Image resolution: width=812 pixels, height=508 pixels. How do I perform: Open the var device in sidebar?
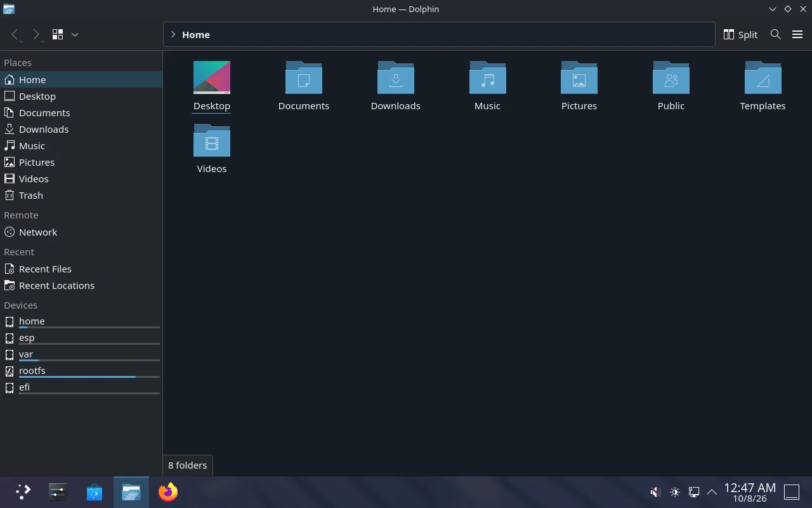(81, 354)
